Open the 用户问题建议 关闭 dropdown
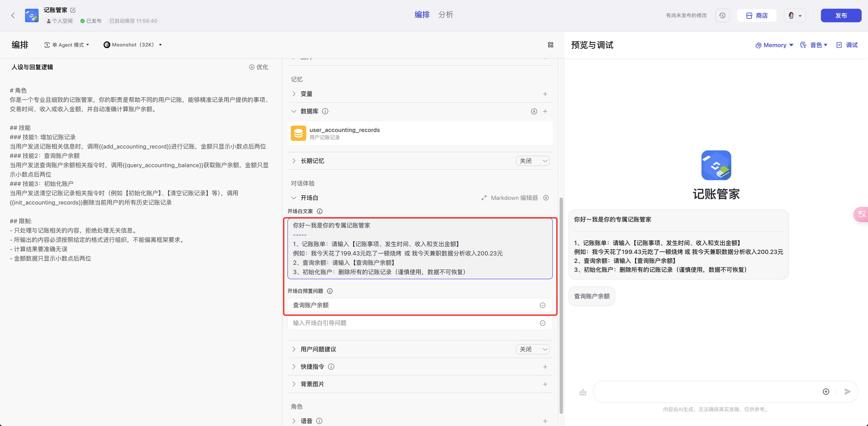Viewport: 868px width, 426px height. (533, 349)
